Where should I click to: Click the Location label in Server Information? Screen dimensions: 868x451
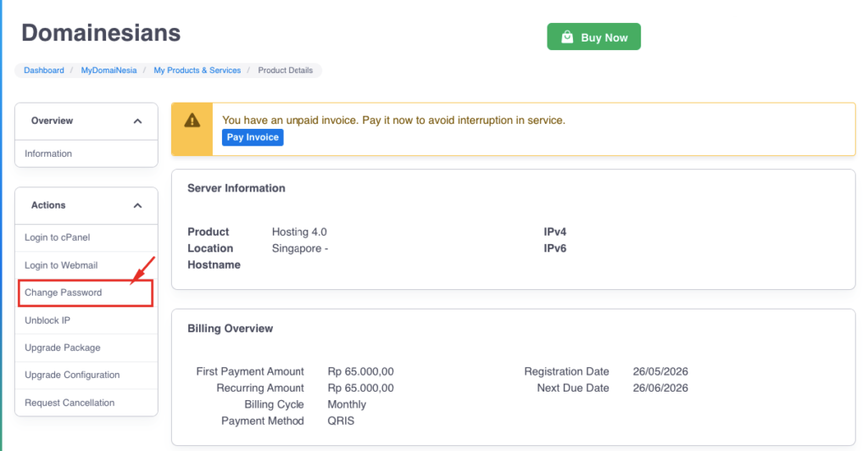tap(210, 248)
